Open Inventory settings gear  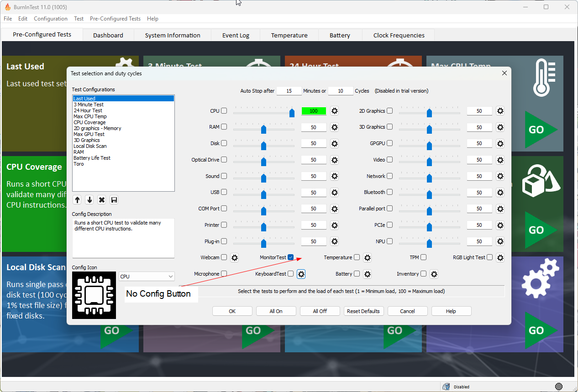tap(434, 274)
